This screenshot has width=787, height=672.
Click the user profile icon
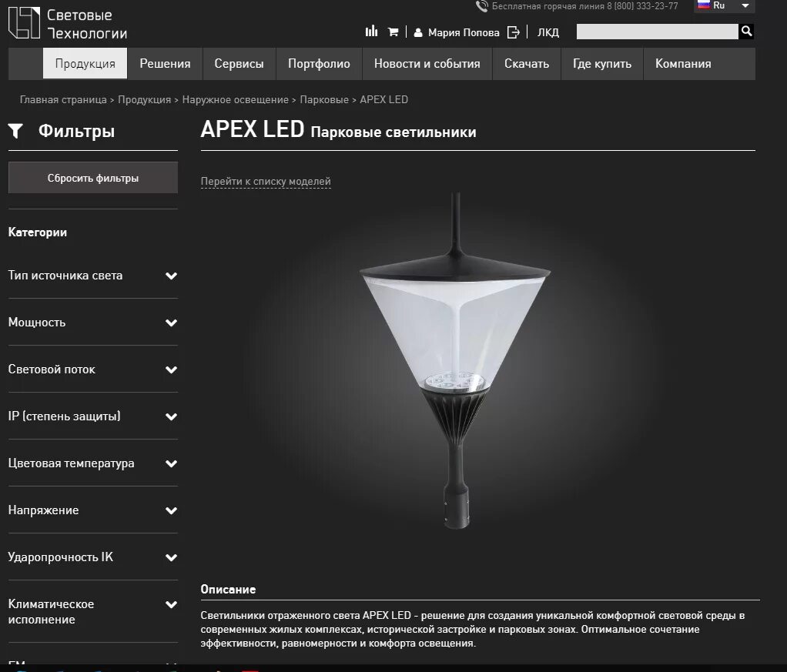pyautogui.click(x=418, y=32)
